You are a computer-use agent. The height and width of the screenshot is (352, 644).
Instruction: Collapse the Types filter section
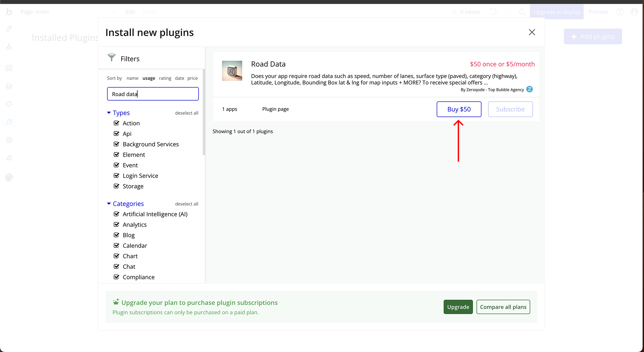pyautogui.click(x=109, y=113)
